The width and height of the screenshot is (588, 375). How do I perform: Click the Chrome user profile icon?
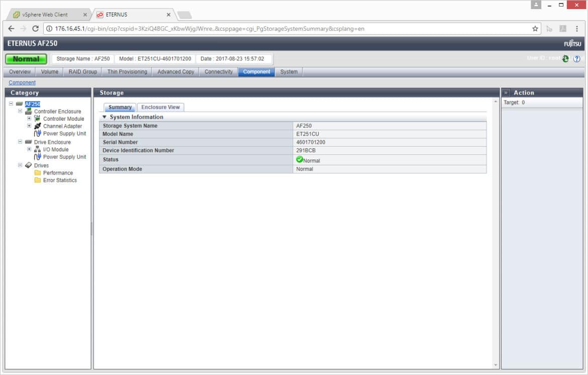pyautogui.click(x=536, y=5)
